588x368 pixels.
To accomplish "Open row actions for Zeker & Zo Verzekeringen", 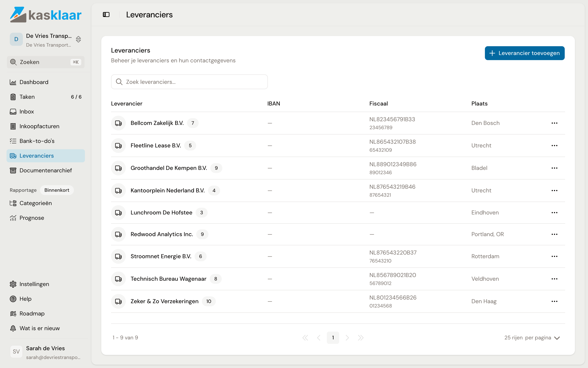I will point(555,301).
